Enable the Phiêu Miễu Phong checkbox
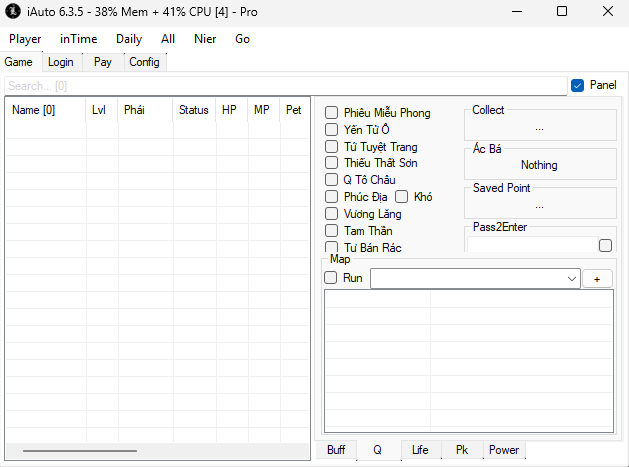This screenshot has height=467, width=629. [x=332, y=113]
